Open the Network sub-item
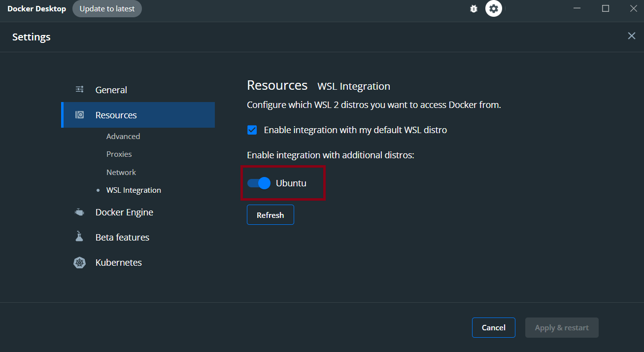 coord(121,172)
